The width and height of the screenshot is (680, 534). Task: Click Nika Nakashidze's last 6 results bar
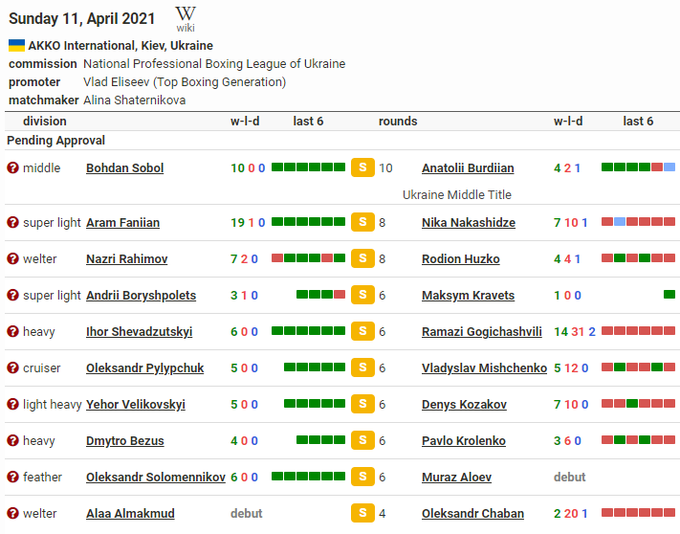[x=638, y=222]
